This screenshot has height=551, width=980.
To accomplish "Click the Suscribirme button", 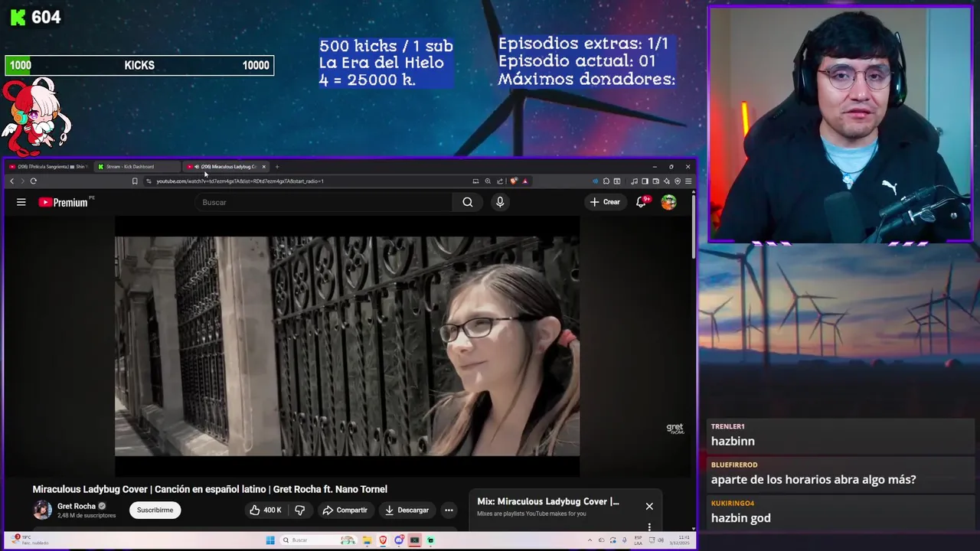I will point(155,510).
